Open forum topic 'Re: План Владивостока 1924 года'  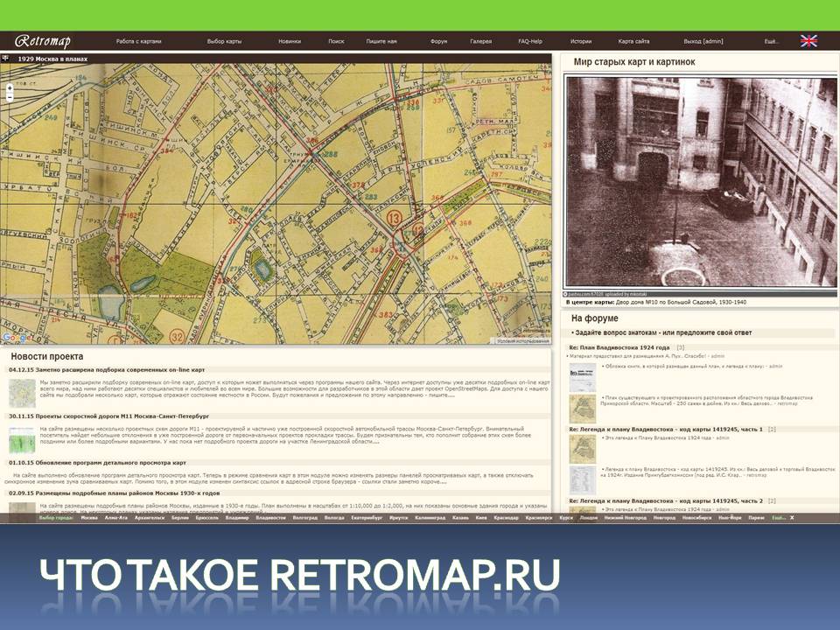point(619,347)
